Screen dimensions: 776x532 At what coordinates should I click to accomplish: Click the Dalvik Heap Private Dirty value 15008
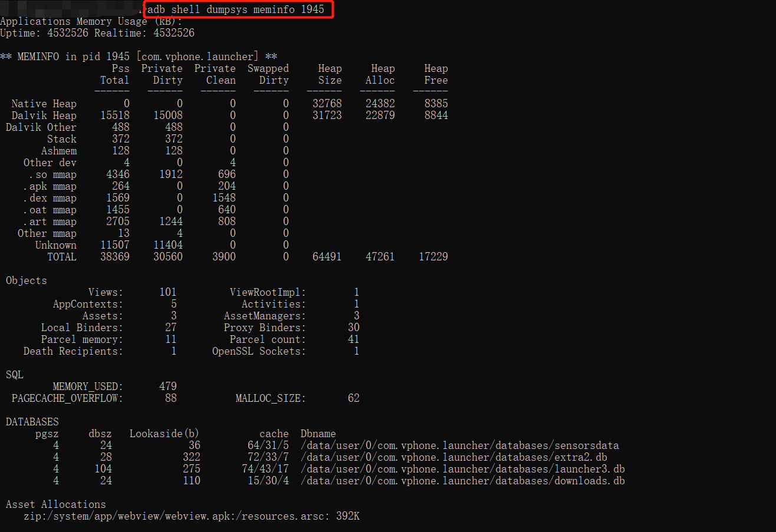(168, 115)
